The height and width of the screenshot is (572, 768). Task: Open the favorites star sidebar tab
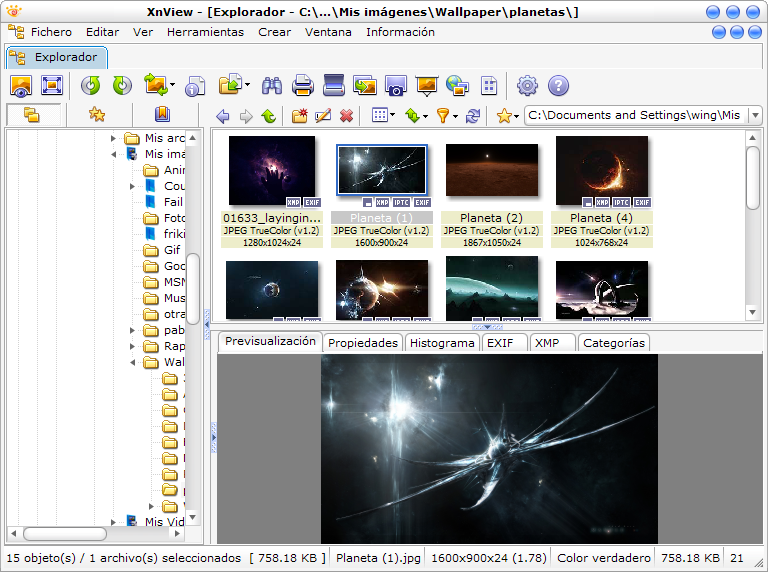tap(97, 115)
